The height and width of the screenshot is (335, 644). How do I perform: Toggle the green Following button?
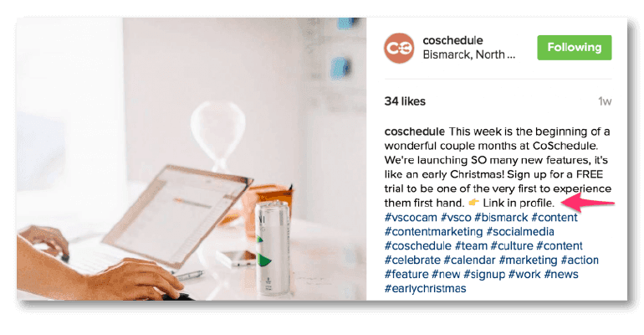click(574, 48)
